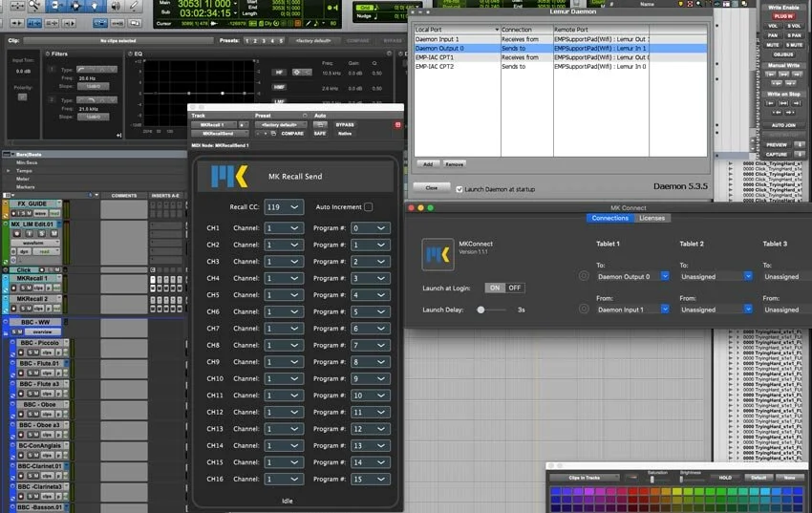Click the preset copy icon left of COMPARE

click(x=273, y=134)
